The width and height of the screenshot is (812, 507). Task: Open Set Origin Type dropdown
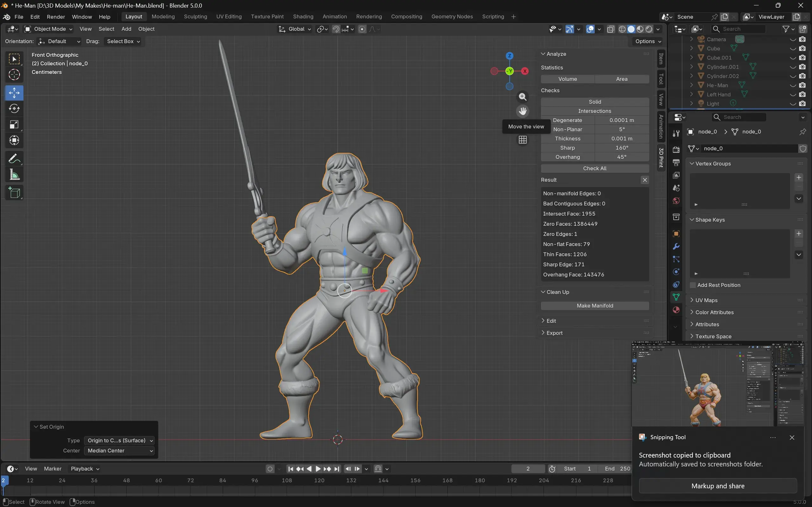[x=119, y=441]
